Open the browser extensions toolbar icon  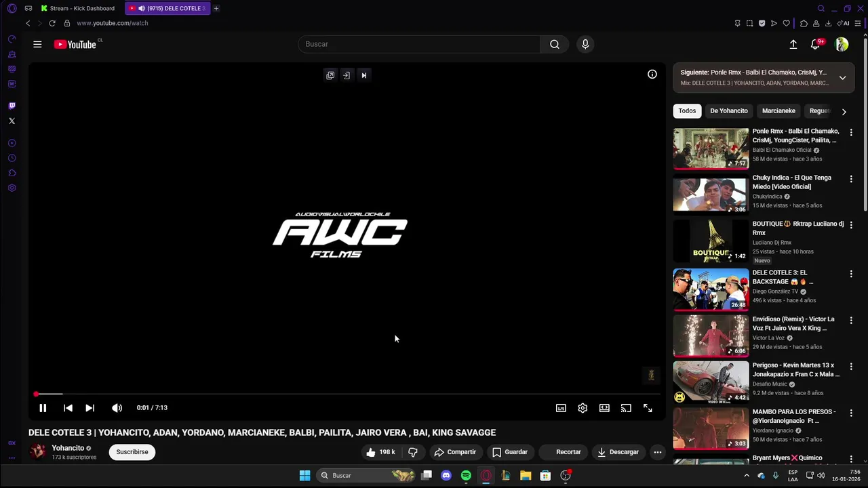coord(804,23)
